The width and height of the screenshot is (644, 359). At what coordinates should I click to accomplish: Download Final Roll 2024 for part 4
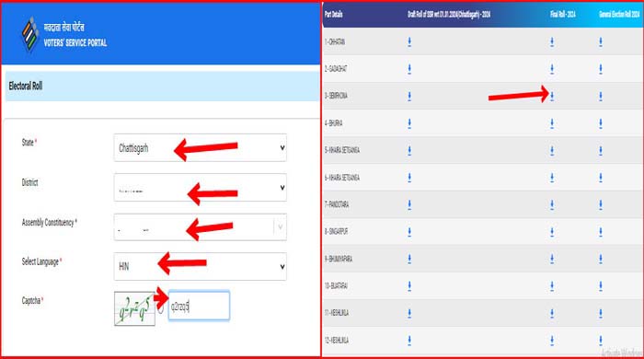coord(552,123)
